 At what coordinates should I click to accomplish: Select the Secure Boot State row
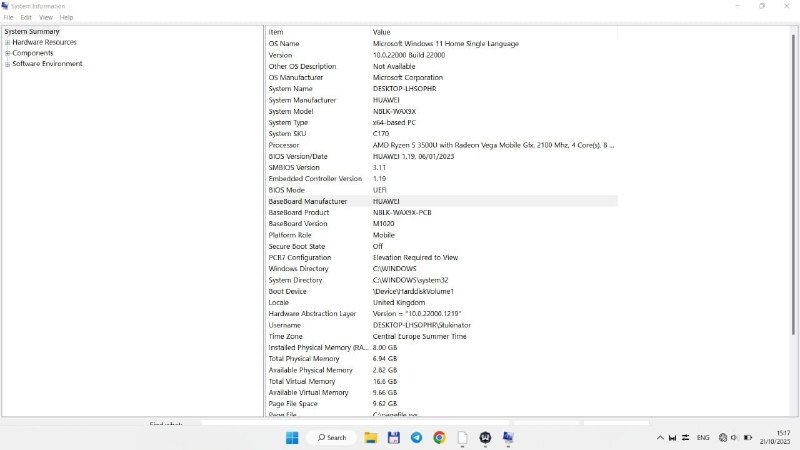(442, 246)
